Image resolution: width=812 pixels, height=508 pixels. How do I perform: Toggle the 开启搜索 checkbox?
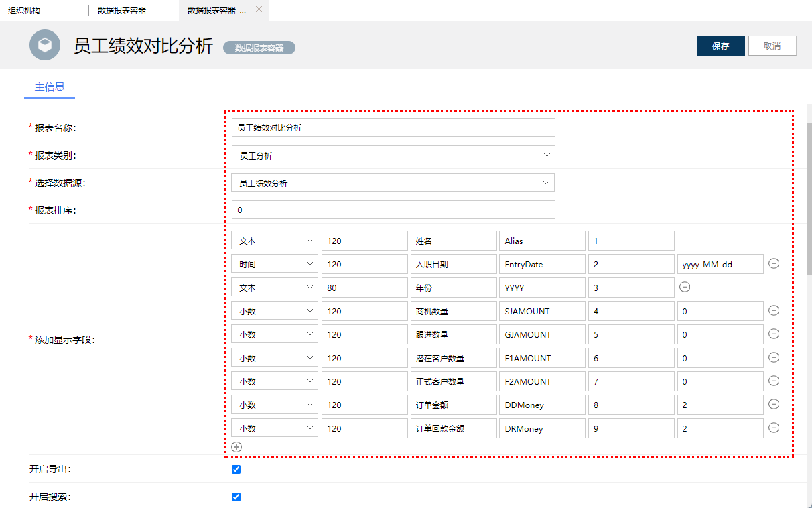pos(235,497)
